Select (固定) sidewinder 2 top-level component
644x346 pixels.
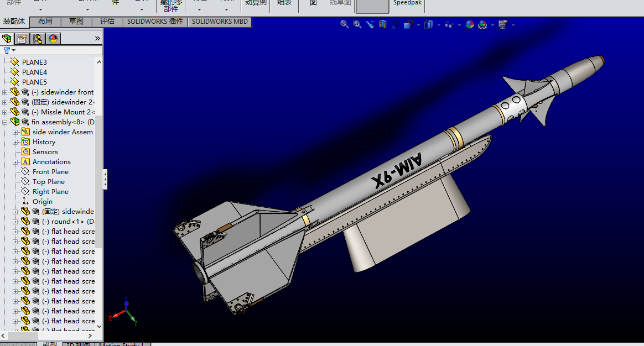pos(63,102)
